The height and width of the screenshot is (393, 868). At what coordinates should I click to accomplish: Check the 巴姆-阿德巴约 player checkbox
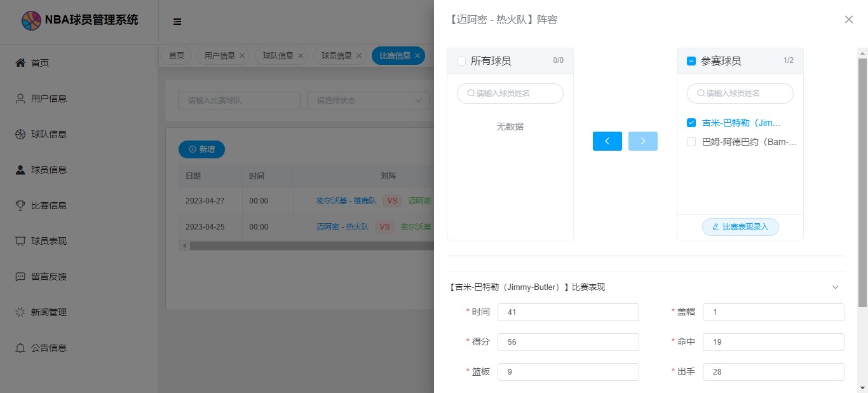point(691,142)
